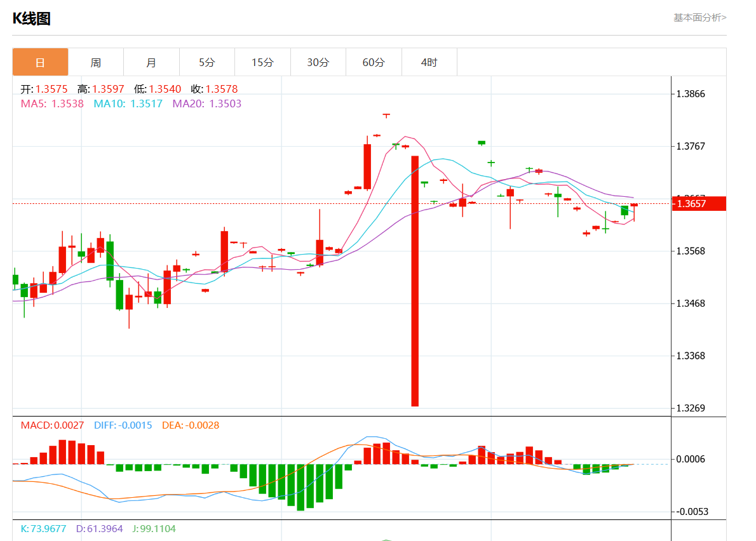Click the -0.0053 MACD axis label
Screen dimensions: 756x541
692,512
